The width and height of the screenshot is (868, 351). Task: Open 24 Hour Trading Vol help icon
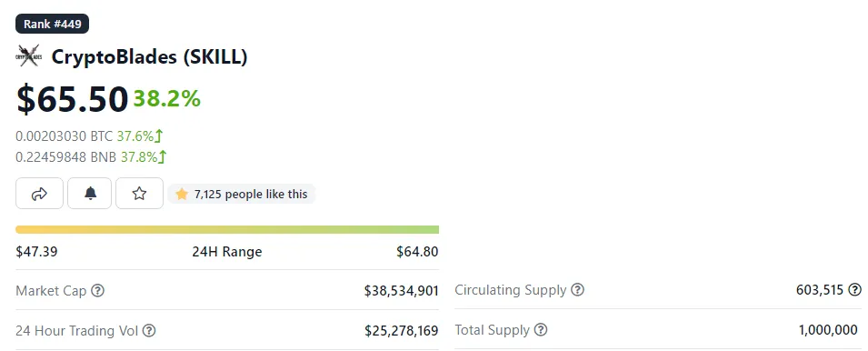pyautogui.click(x=149, y=330)
